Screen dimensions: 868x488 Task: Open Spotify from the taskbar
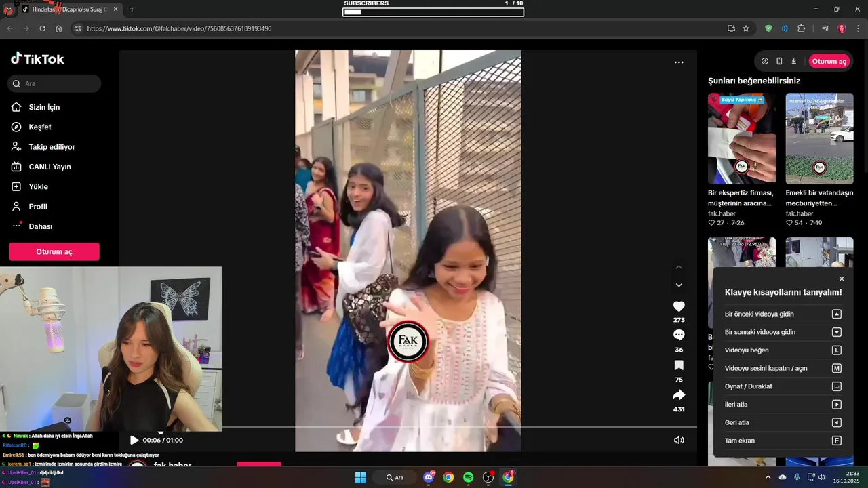pyautogui.click(x=468, y=477)
